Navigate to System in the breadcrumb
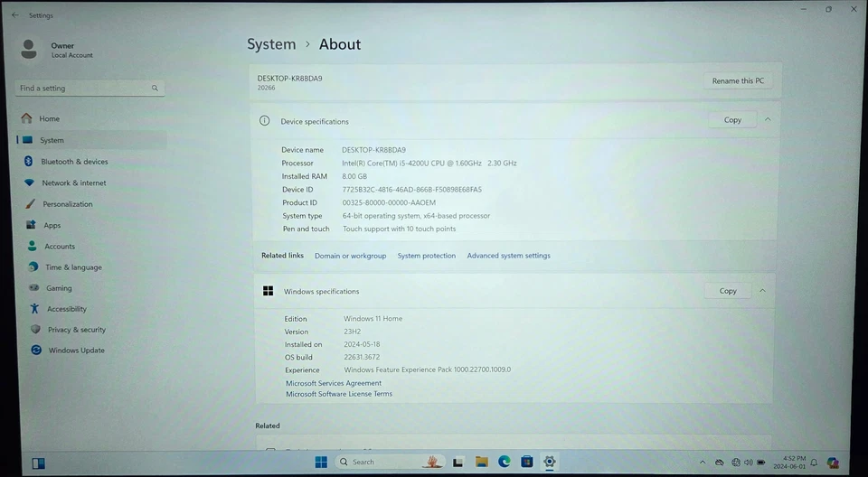This screenshot has width=868, height=477. coord(271,44)
